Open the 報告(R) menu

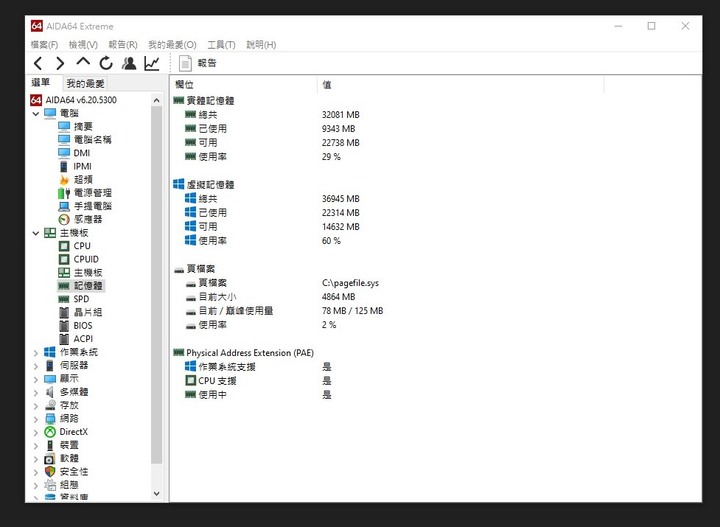pyautogui.click(x=123, y=45)
